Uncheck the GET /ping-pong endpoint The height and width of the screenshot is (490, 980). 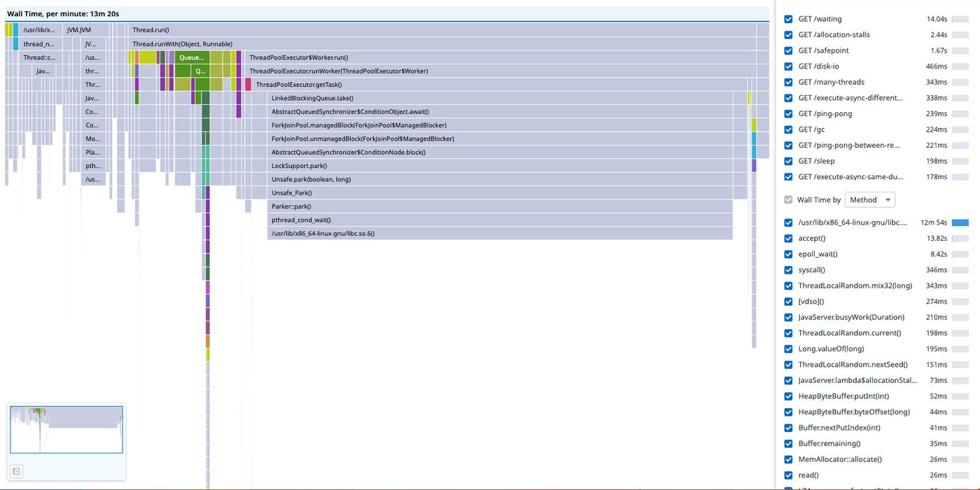[788, 113]
